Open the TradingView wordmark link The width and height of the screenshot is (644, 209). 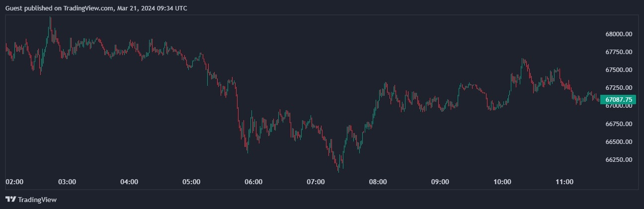point(37,200)
